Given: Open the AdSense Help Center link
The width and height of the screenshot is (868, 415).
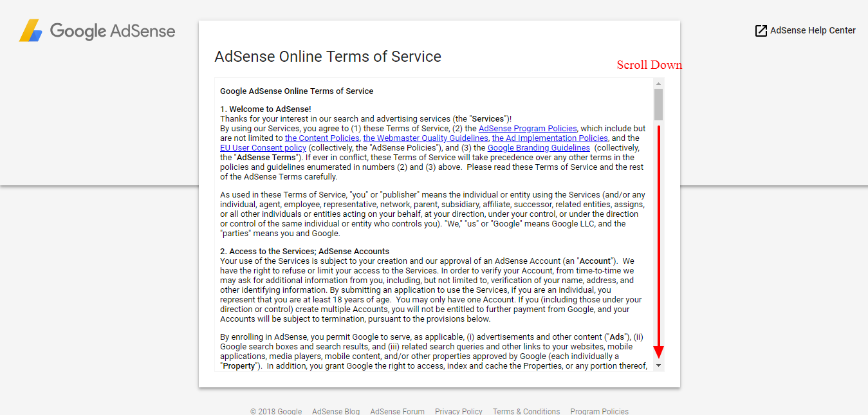Looking at the screenshot, I should pos(813,30).
